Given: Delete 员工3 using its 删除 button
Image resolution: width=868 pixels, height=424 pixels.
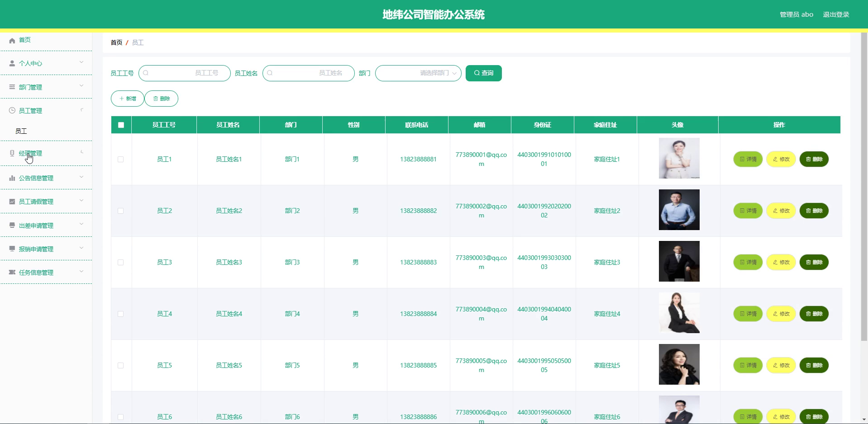Looking at the screenshot, I should point(814,262).
